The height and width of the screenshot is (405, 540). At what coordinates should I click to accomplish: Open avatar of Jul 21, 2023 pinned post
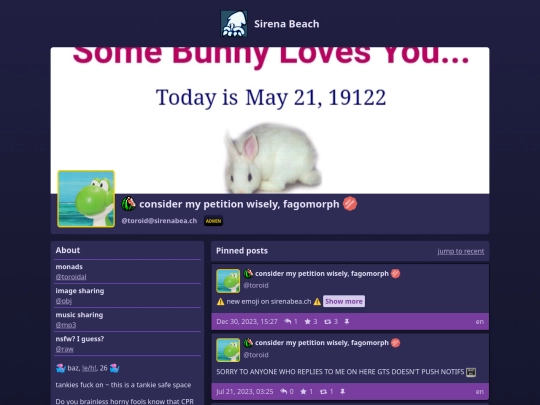click(228, 350)
